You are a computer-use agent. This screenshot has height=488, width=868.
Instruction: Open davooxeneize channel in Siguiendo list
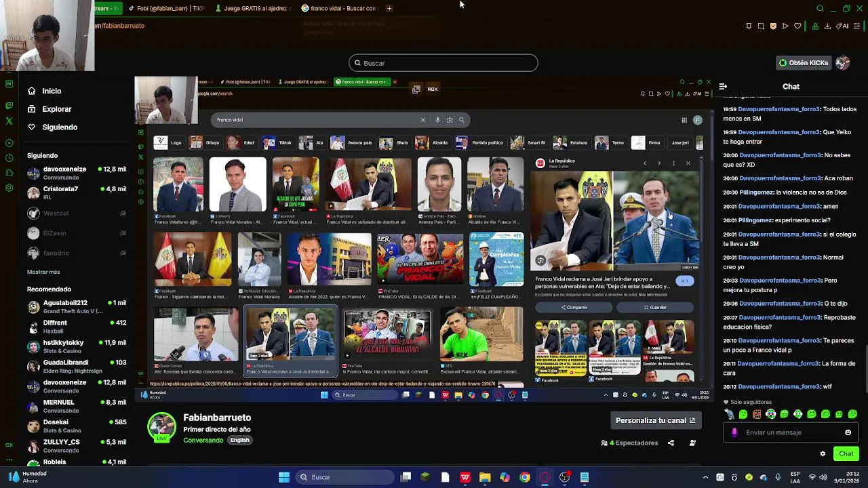coord(77,173)
